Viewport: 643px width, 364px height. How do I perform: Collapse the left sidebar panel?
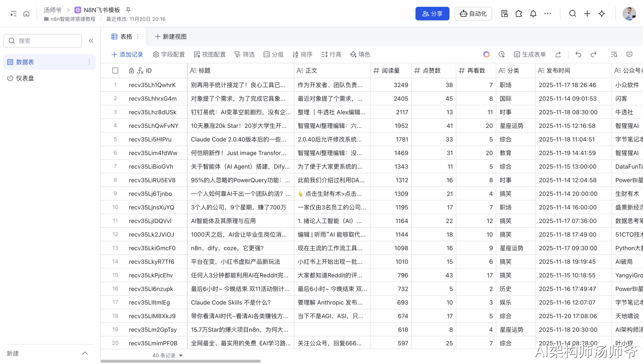[91, 41]
